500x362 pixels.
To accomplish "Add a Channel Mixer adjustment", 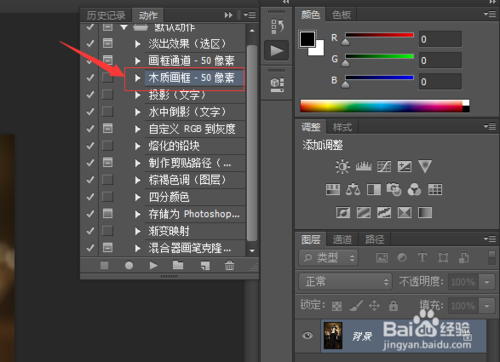I will (414, 190).
